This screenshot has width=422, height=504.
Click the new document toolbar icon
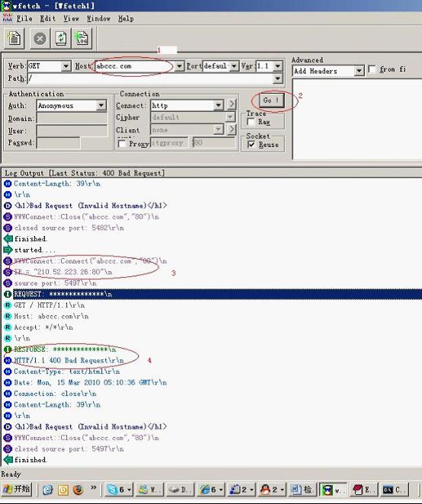14,39
